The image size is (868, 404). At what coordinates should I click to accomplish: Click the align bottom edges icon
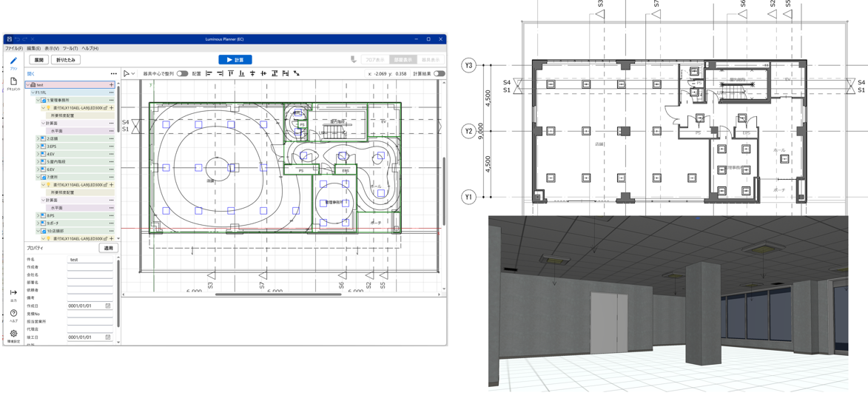click(242, 74)
